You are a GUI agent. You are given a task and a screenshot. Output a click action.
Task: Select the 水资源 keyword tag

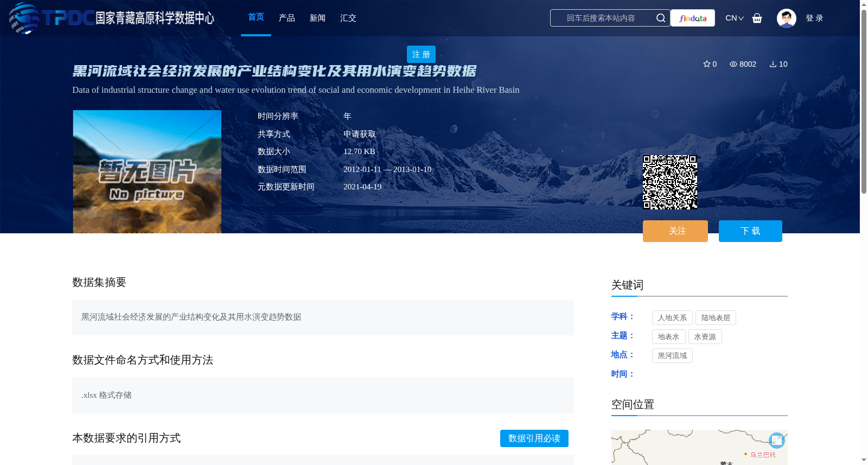point(705,337)
